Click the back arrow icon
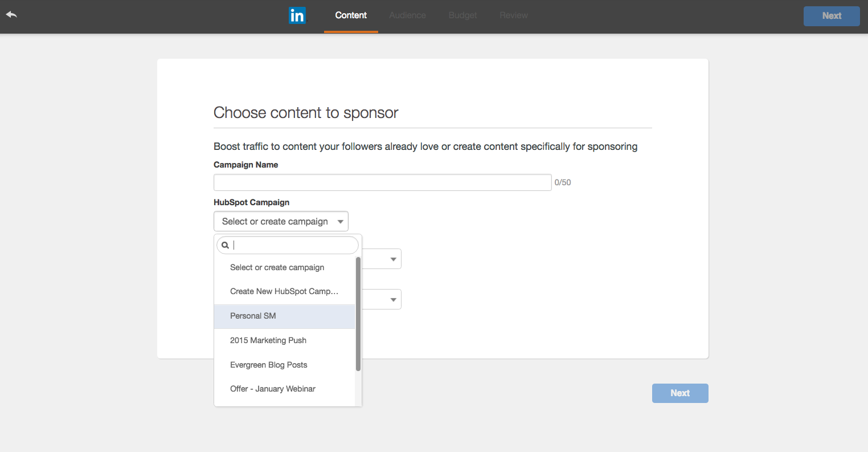 [11, 15]
